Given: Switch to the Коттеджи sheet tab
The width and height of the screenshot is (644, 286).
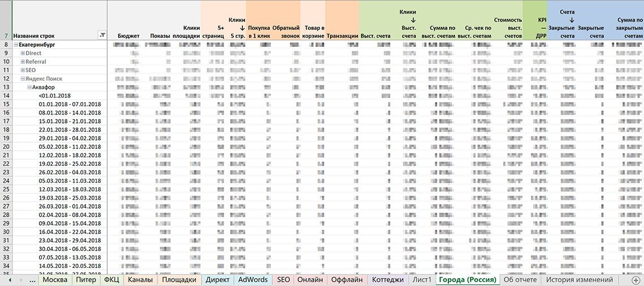Looking at the screenshot, I should pos(388,280).
